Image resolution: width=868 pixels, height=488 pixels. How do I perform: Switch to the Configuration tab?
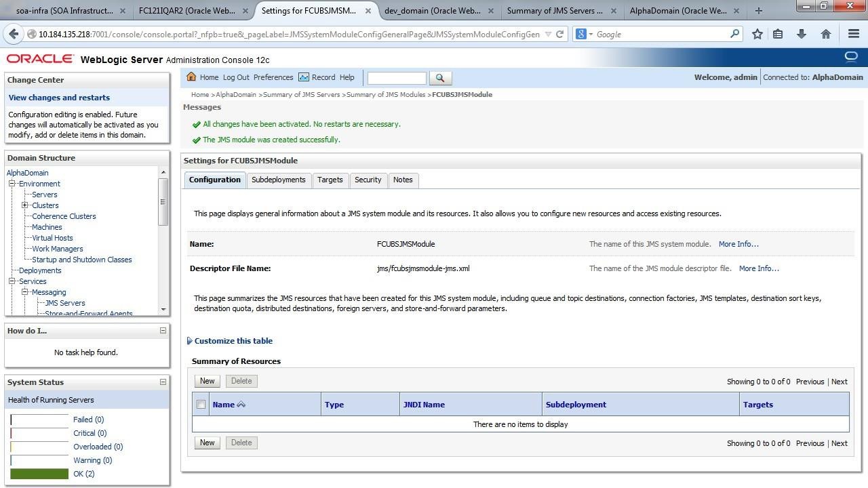(215, 180)
